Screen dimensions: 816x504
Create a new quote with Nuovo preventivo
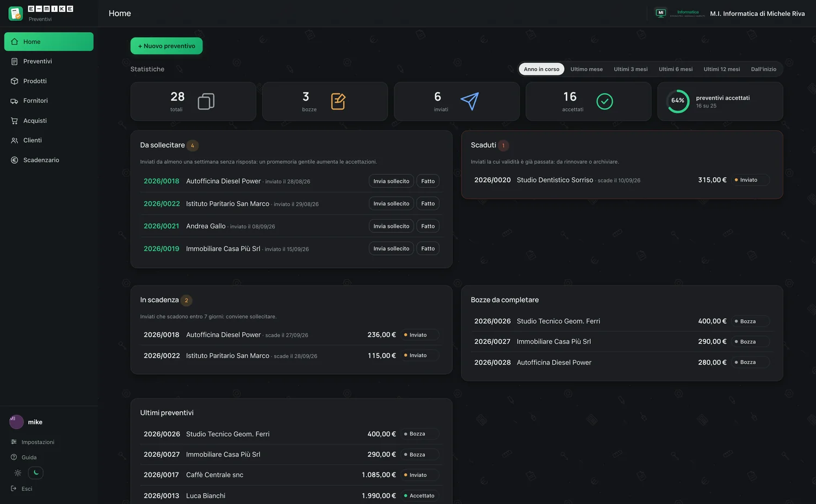(166, 46)
